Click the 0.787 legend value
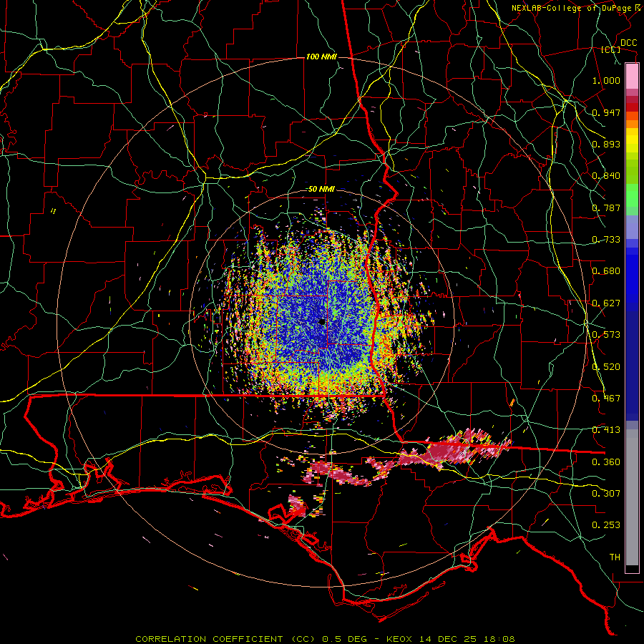 (606, 208)
